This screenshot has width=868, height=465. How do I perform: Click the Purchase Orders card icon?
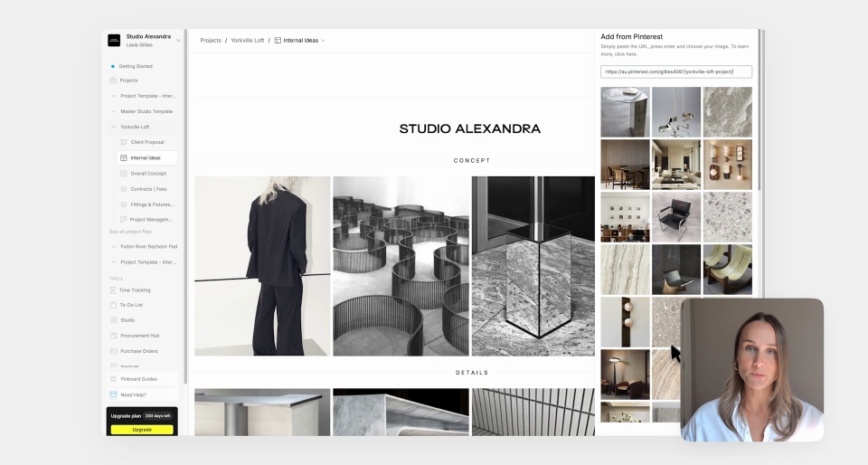(x=113, y=351)
